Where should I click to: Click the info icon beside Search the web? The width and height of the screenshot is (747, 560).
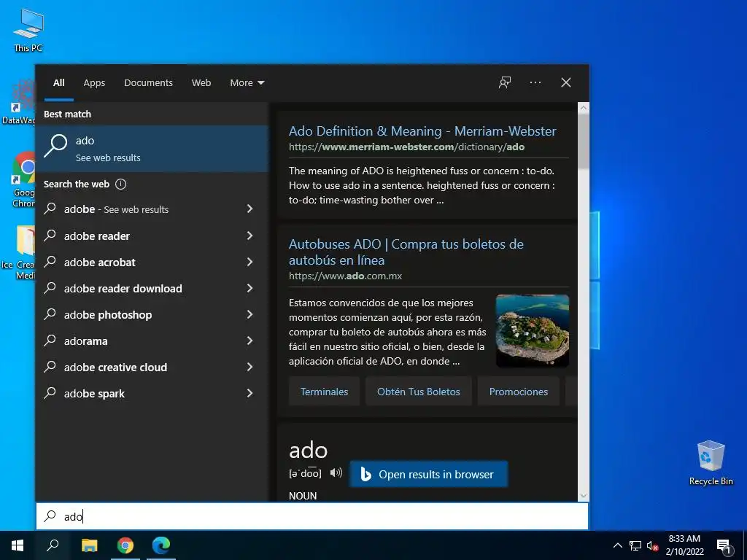click(120, 184)
